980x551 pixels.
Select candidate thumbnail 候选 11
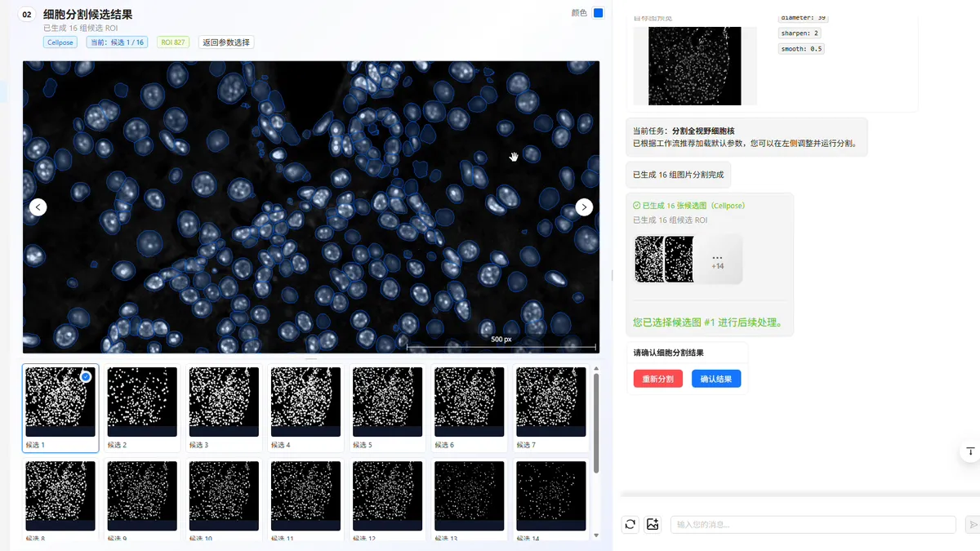click(305, 500)
